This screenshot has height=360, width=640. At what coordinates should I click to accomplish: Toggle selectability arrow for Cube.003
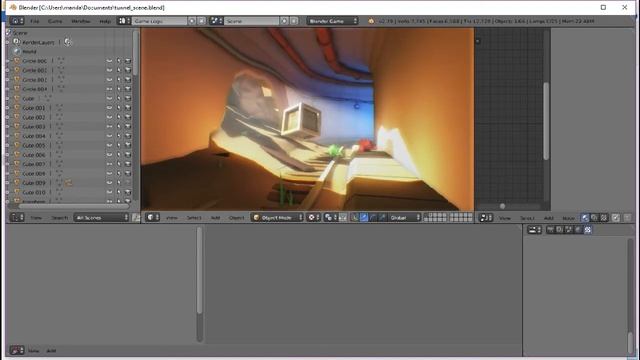(119, 127)
